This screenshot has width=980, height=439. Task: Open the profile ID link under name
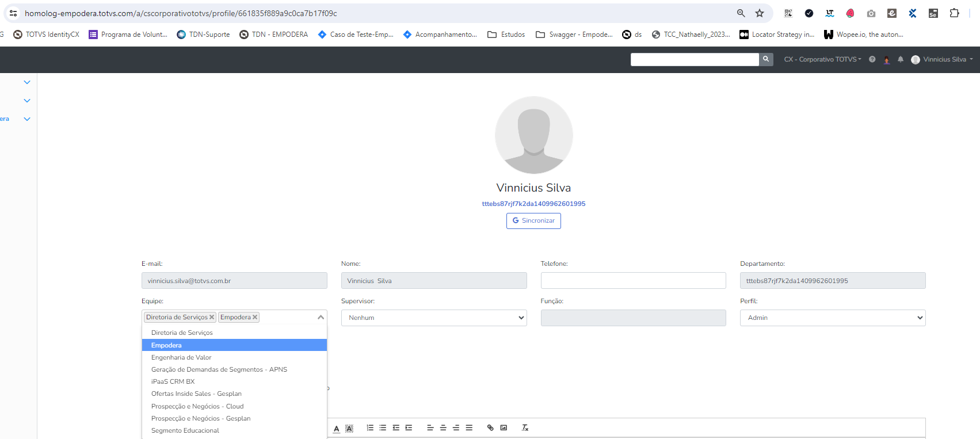(x=533, y=204)
